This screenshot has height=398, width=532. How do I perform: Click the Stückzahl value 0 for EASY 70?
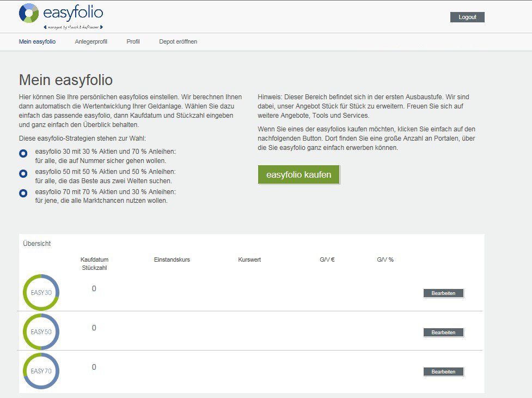tap(94, 367)
